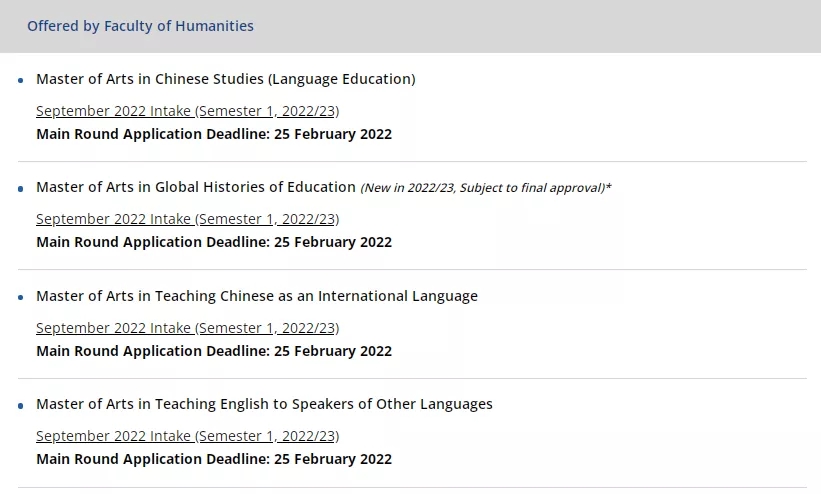Open September 2022 Intake link under Chinese Studies
The width and height of the screenshot is (821, 494).
187,111
